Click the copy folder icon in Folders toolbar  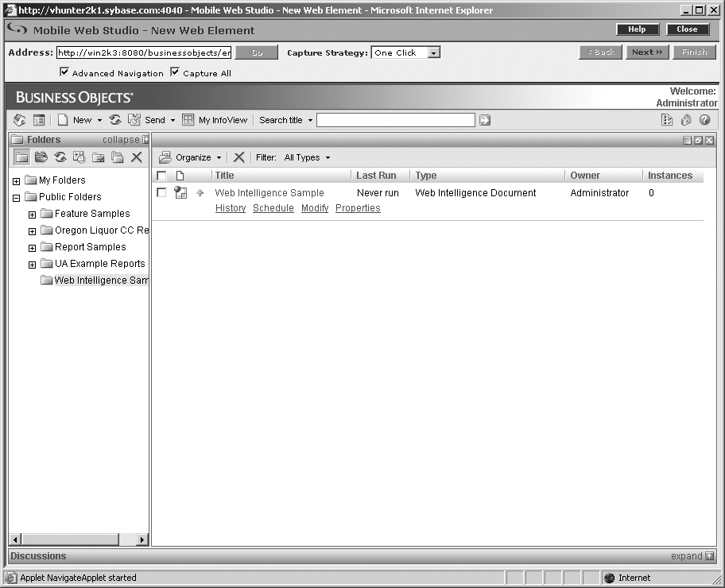(118, 157)
